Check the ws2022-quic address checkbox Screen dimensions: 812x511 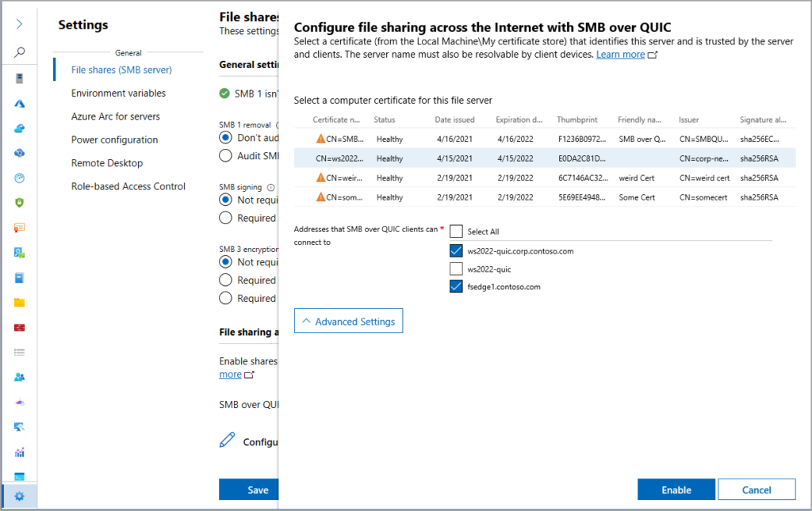(x=457, y=268)
